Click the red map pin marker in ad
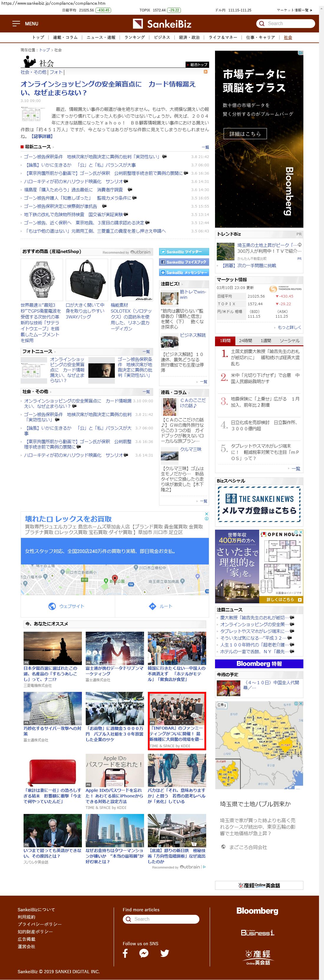 tap(115, 580)
